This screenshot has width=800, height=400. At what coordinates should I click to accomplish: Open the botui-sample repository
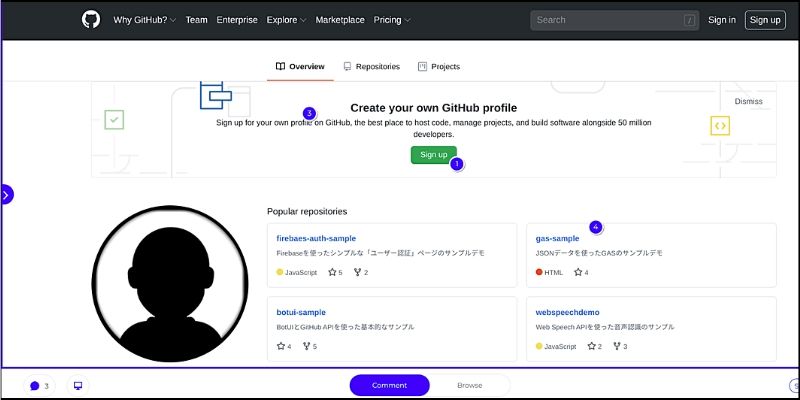point(301,312)
